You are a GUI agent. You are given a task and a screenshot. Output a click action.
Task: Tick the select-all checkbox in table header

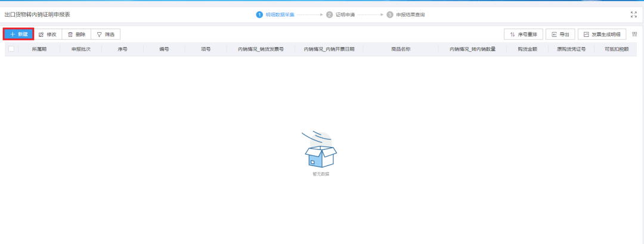[11, 49]
